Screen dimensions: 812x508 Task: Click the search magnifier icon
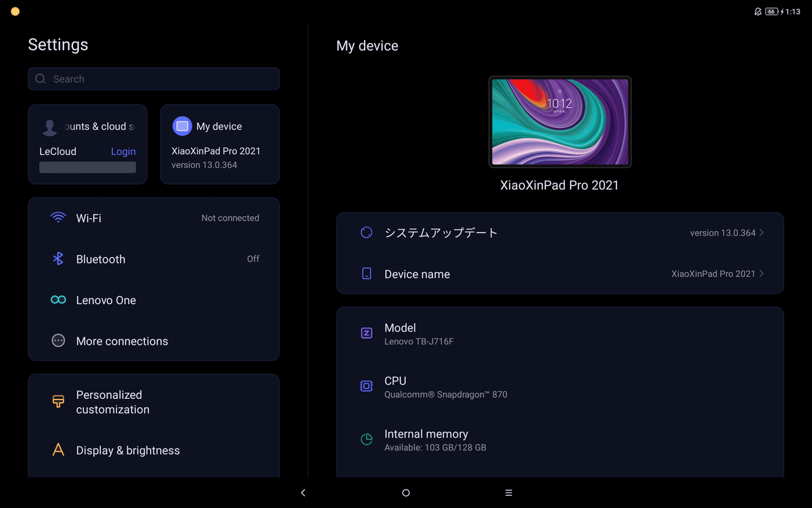[x=41, y=79]
